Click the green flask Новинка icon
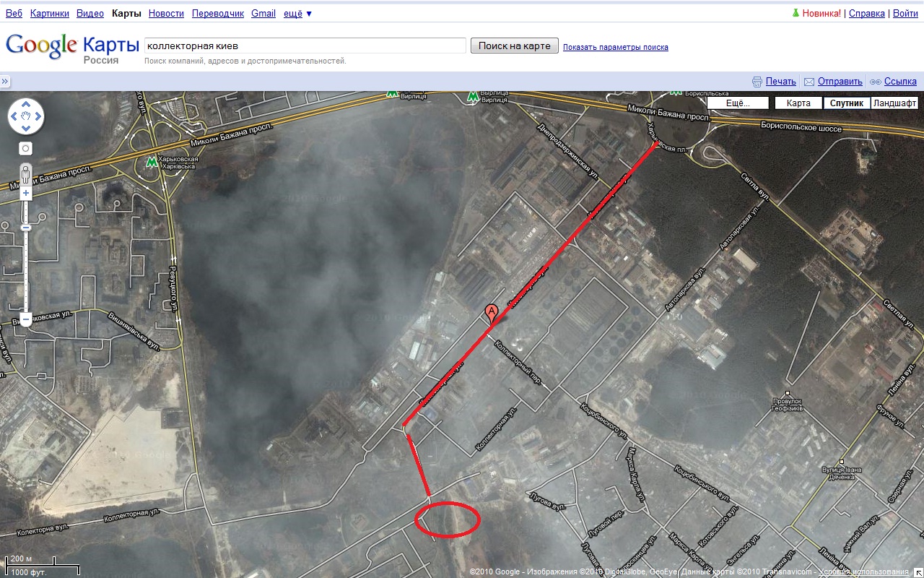This screenshot has width=924, height=578. (x=796, y=13)
